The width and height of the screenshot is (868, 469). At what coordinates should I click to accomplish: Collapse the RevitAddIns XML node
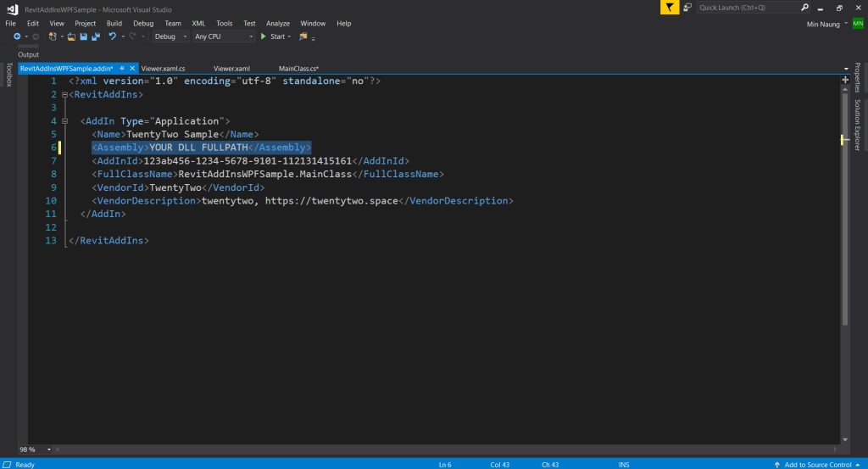[x=64, y=95]
